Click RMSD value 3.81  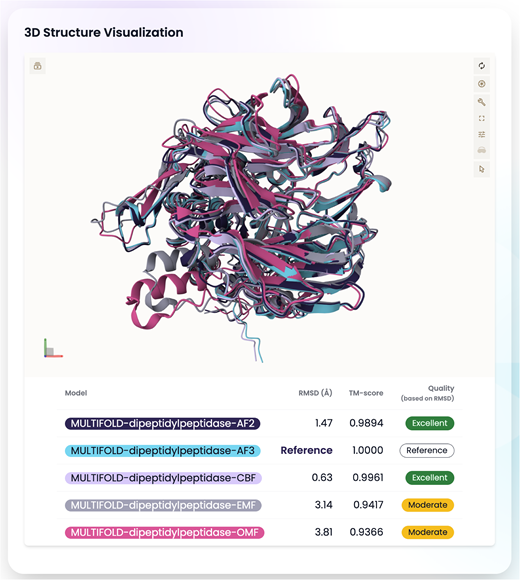click(323, 532)
